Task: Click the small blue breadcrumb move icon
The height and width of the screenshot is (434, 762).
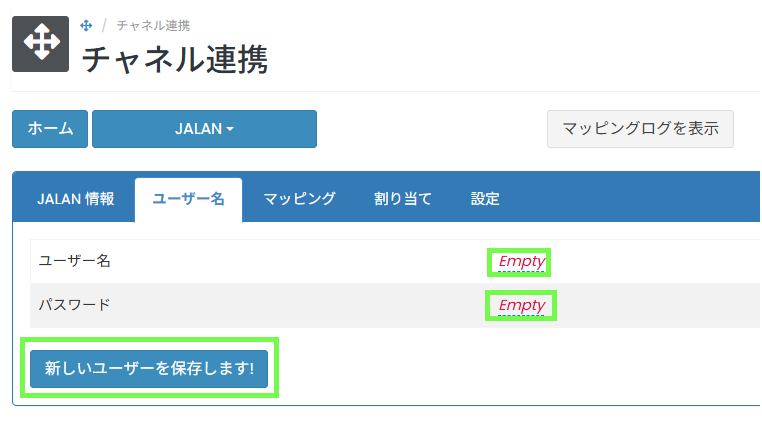Action: pos(86,25)
